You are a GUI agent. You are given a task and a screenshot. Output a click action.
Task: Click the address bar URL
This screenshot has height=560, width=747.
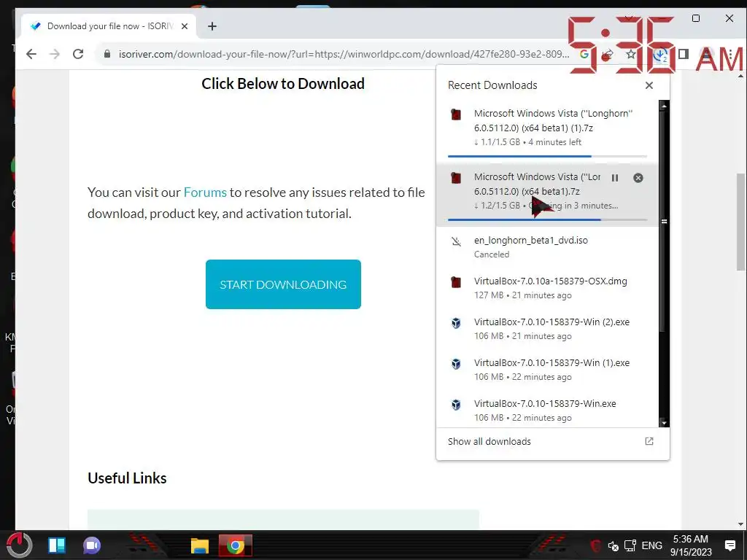344,54
